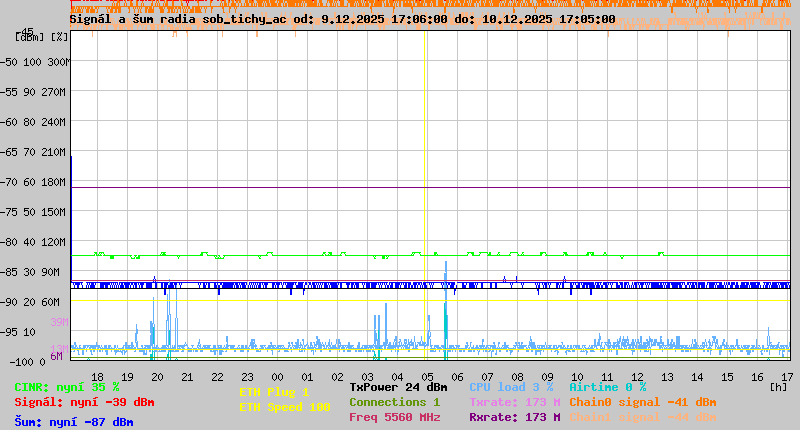Click the pink Txrate 173 M label

point(514,402)
